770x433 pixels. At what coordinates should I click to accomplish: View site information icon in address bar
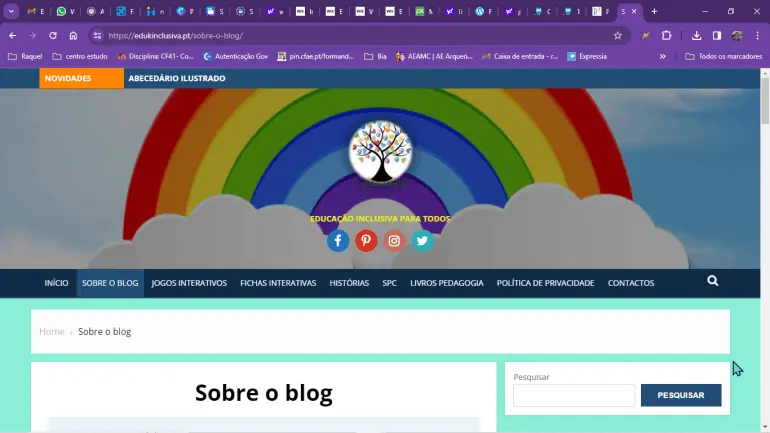(97, 35)
